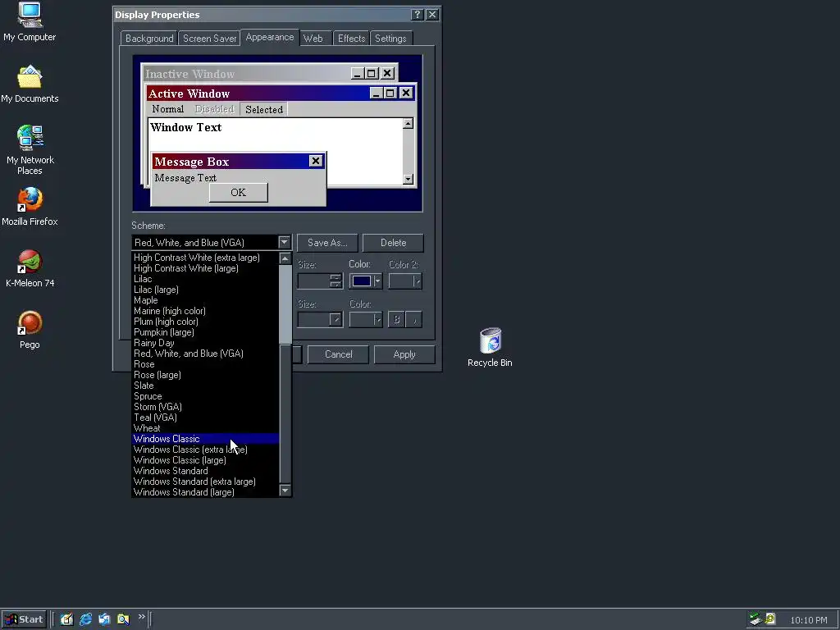Select the Teal (VGA) scheme
Viewport: 840px width, 630px height.
(x=205, y=418)
